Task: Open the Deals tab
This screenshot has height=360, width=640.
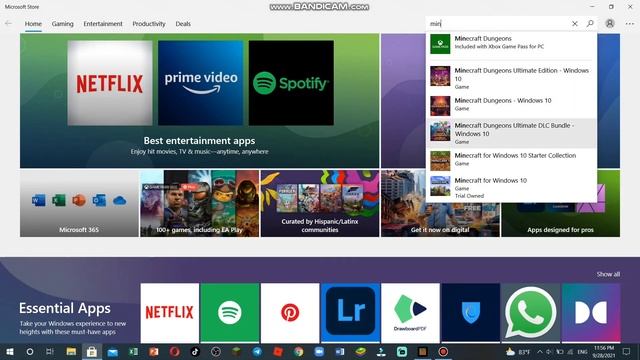Action: [x=183, y=24]
